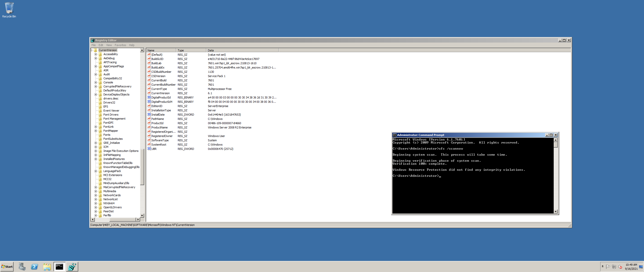Image resolution: width=644 pixels, height=272 pixels.
Task: Open the File menu in Registry Editor
Action: pyautogui.click(x=94, y=45)
